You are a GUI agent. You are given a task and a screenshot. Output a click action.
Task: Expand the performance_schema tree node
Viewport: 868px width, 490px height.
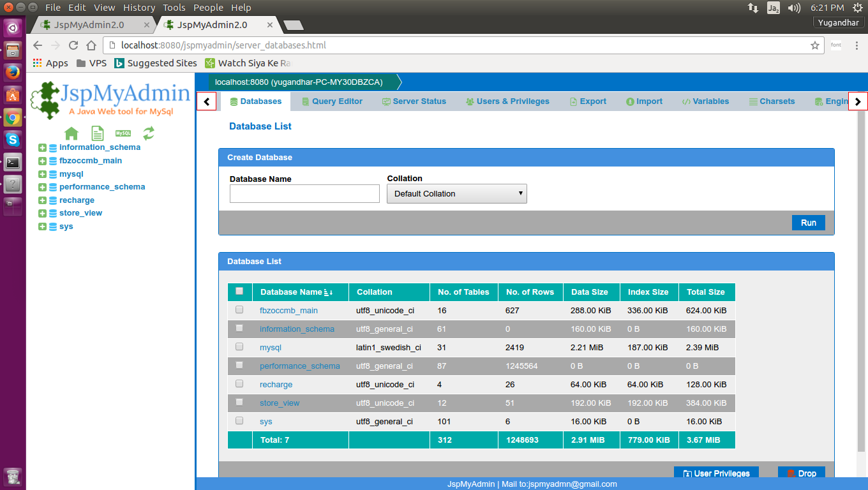pyautogui.click(x=42, y=186)
